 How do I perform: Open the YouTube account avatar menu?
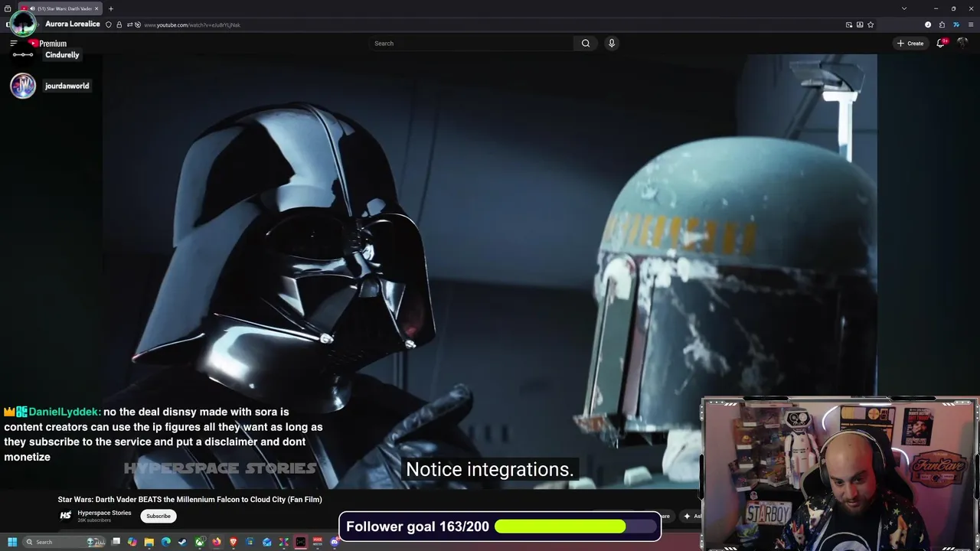(x=963, y=44)
